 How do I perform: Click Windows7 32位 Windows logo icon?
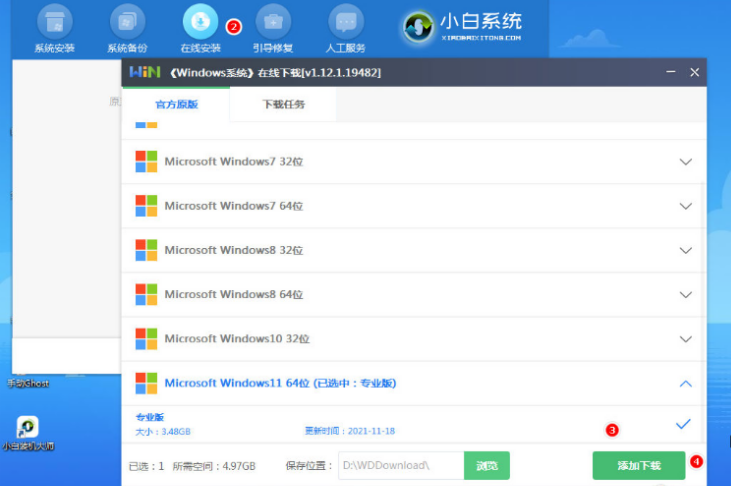pyautogui.click(x=146, y=161)
